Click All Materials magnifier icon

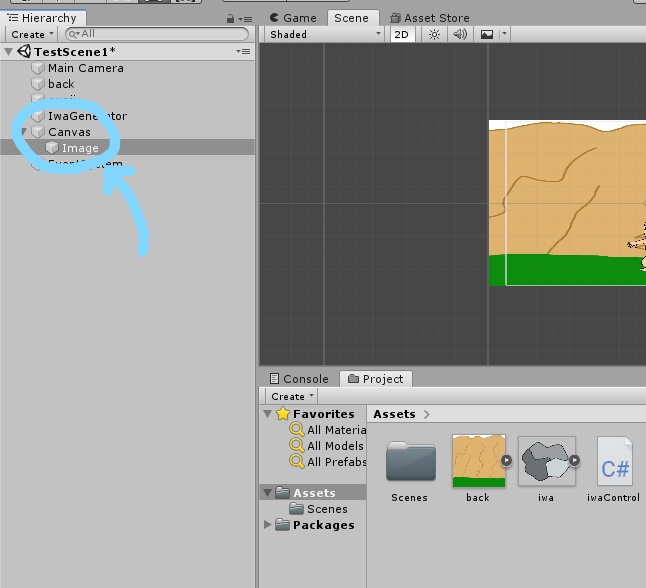tap(297, 429)
